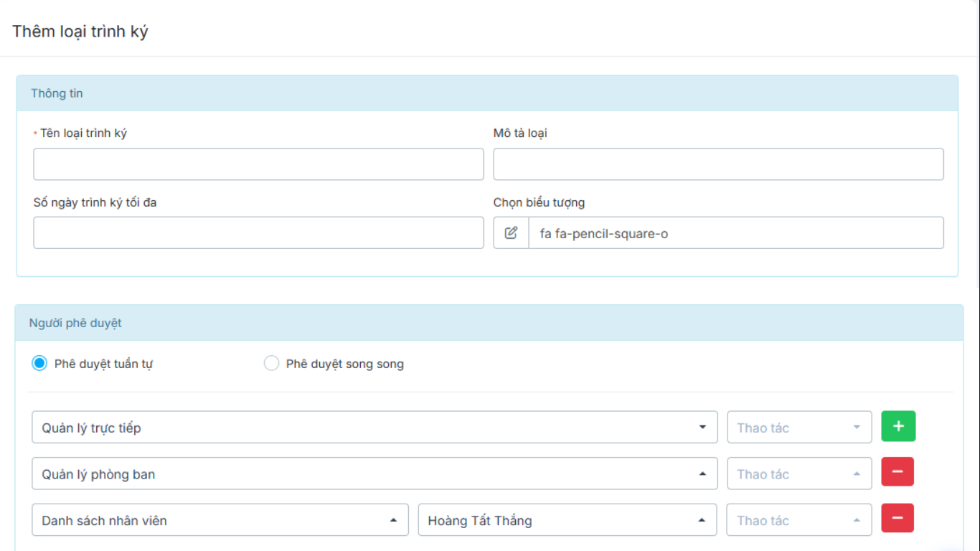This screenshot has height=551, width=980.
Task: Remove the Quản lý phòng ban approver row
Action: click(x=897, y=472)
